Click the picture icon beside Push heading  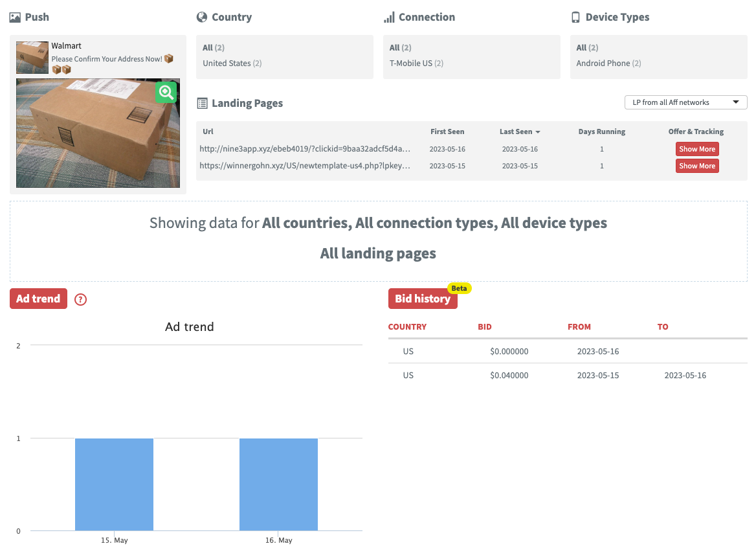tap(16, 17)
